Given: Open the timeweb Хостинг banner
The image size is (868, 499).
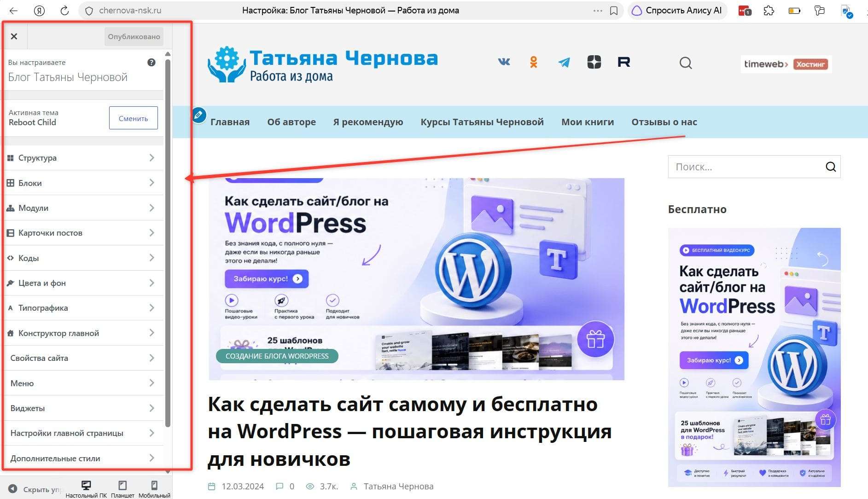Looking at the screenshot, I should pyautogui.click(x=786, y=64).
